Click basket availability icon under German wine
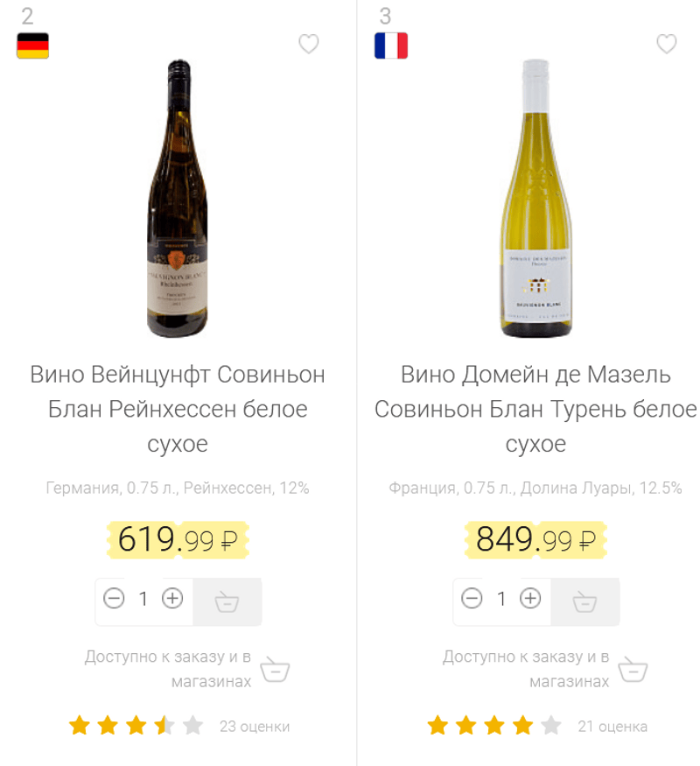The image size is (700, 766). coord(275,670)
